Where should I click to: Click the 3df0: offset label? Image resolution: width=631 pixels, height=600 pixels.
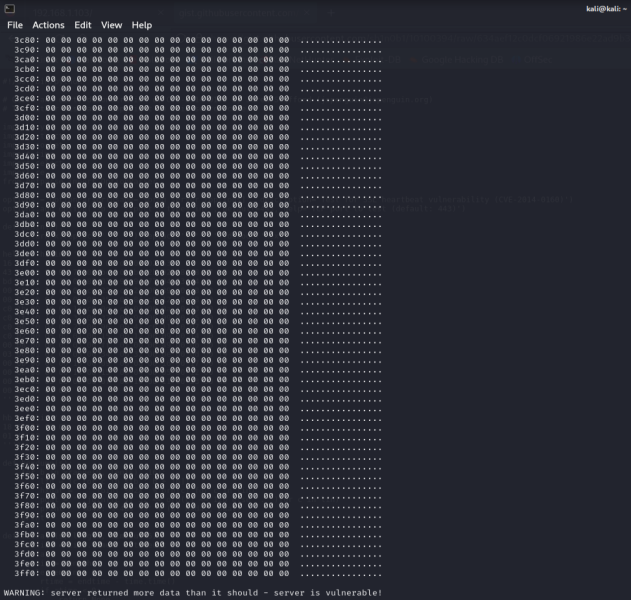tap(27, 263)
